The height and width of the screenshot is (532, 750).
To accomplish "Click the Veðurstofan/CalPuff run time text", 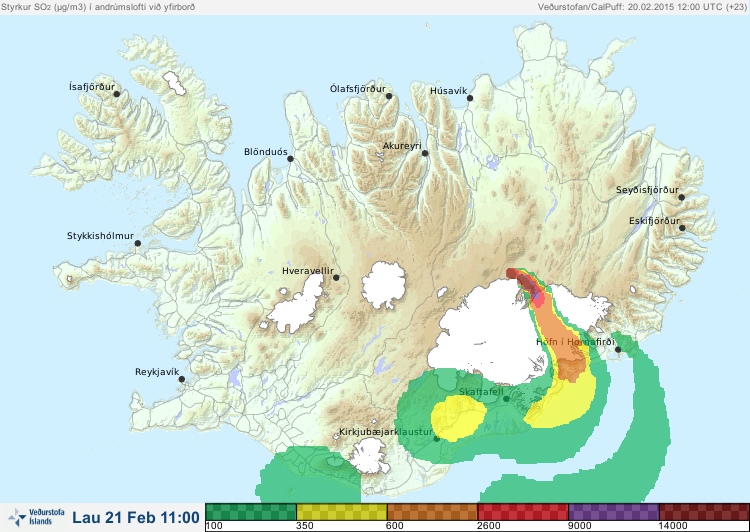I will point(642,7).
